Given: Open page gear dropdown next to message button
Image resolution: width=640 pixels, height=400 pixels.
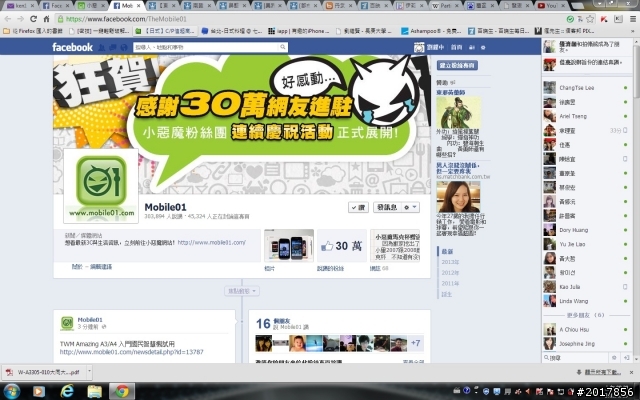Looking at the screenshot, I should pyautogui.click(x=410, y=207).
